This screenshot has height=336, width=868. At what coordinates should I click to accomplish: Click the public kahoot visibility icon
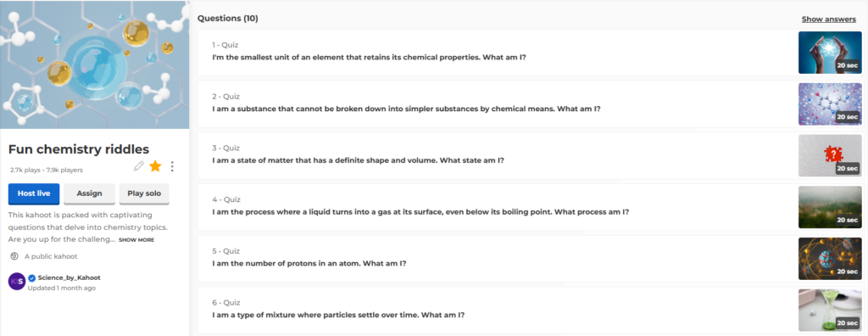pyautogui.click(x=15, y=256)
